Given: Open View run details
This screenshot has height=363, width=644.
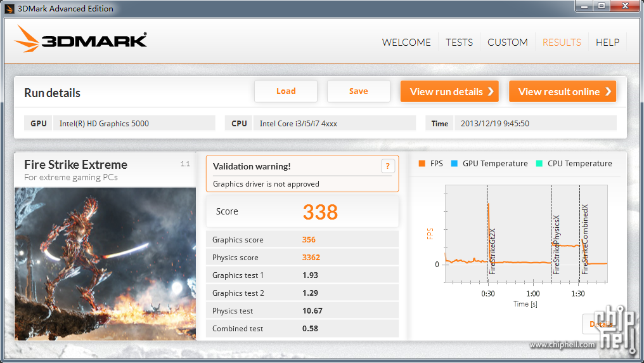Looking at the screenshot, I should pyautogui.click(x=449, y=91).
